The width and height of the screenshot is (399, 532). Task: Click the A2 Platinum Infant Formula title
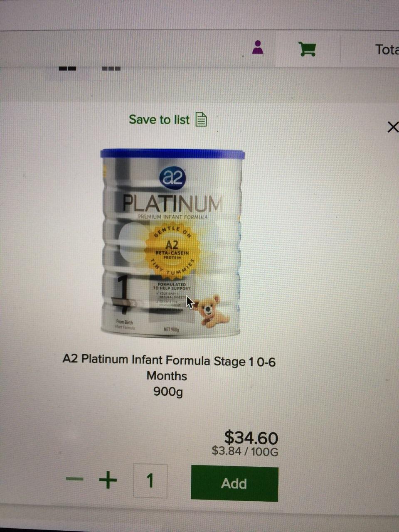168,368
